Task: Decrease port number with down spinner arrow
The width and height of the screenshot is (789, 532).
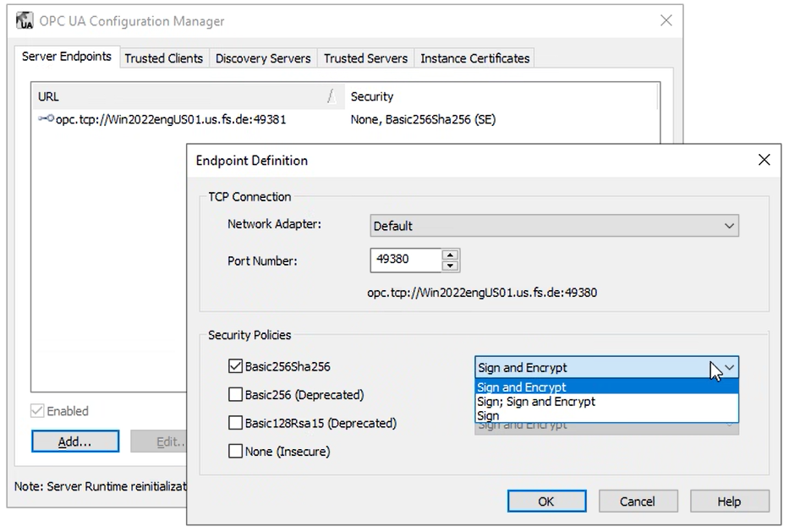Action: click(x=451, y=266)
